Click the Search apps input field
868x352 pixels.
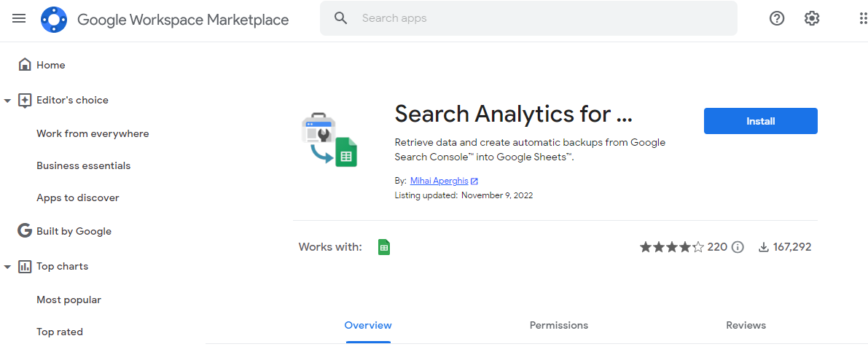[528, 18]
